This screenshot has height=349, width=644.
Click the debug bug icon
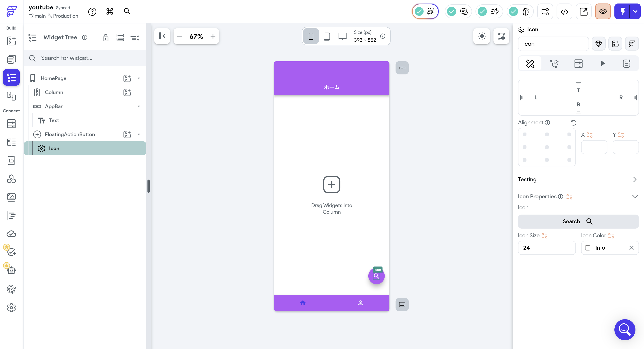tap(525, 11)
